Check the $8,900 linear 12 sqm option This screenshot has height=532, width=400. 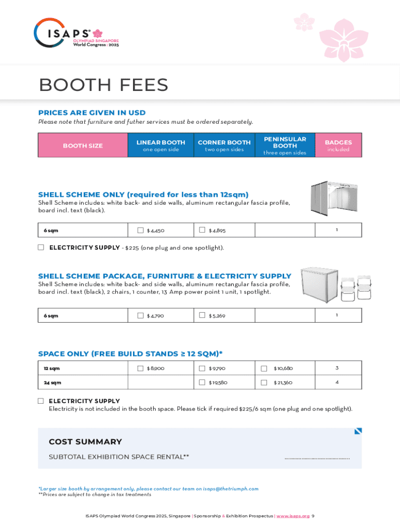pyautogui.click(x=141, y=368)
